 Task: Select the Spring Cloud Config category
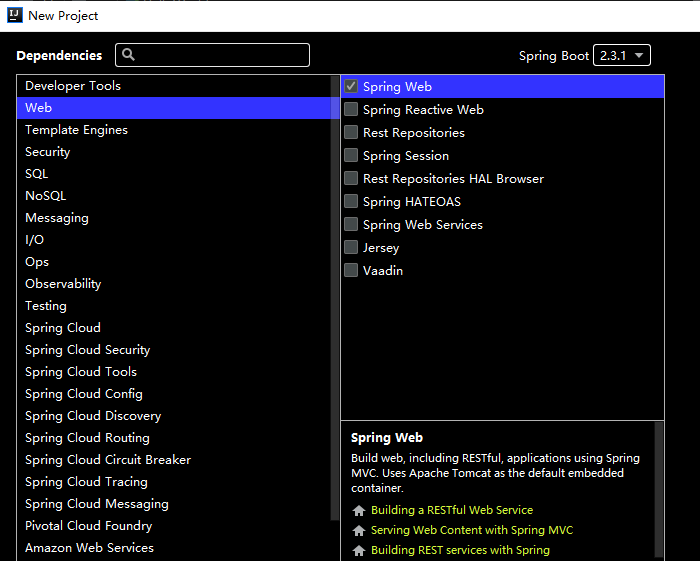[x=174, y=394]
